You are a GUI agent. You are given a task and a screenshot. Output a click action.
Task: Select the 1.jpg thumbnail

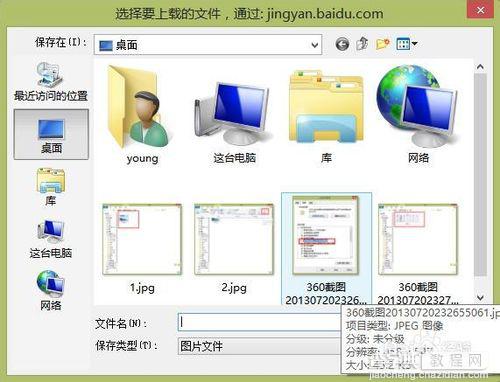142,239
